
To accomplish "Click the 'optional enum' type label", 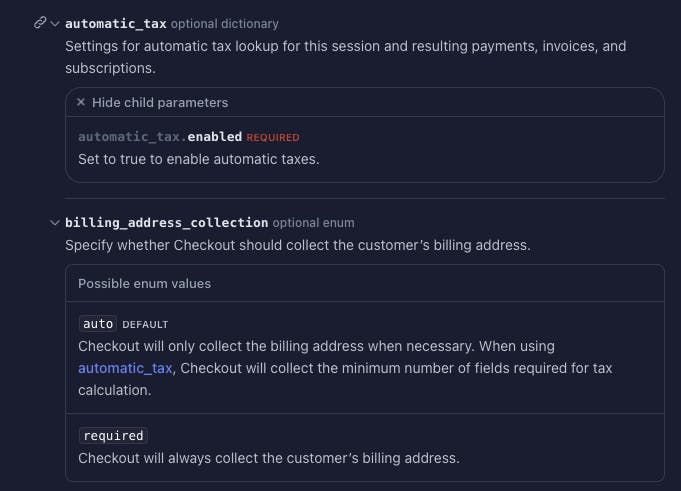I will [313, 223].
